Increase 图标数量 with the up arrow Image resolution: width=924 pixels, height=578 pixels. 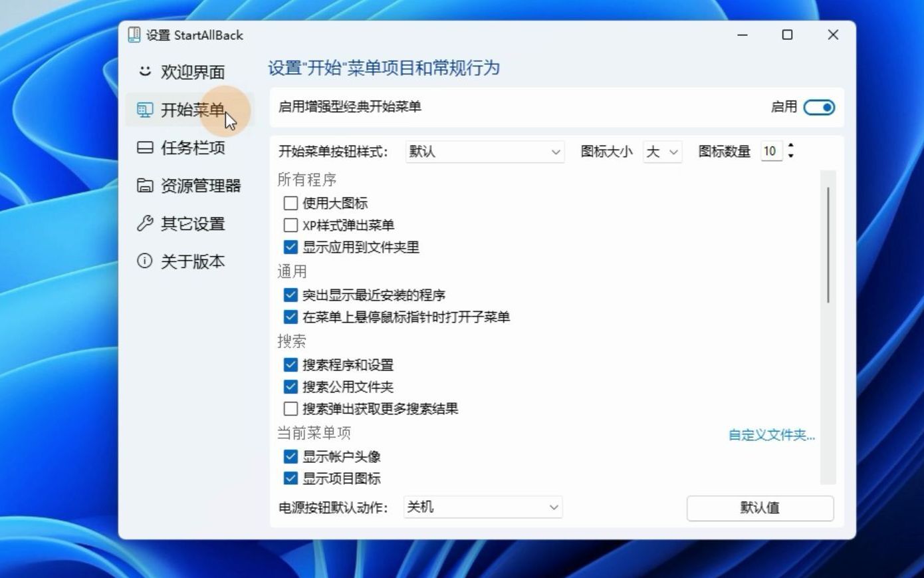(790, 146)
